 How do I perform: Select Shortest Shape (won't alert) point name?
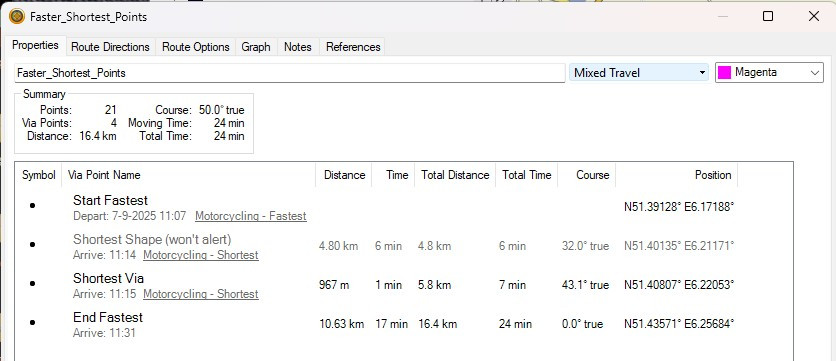(x=152, y=239)
